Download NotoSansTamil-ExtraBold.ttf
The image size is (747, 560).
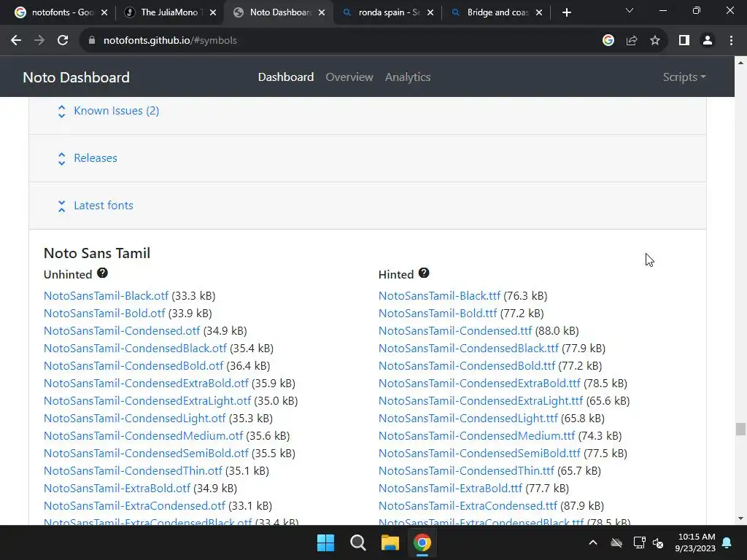click(x=451, y=489)
